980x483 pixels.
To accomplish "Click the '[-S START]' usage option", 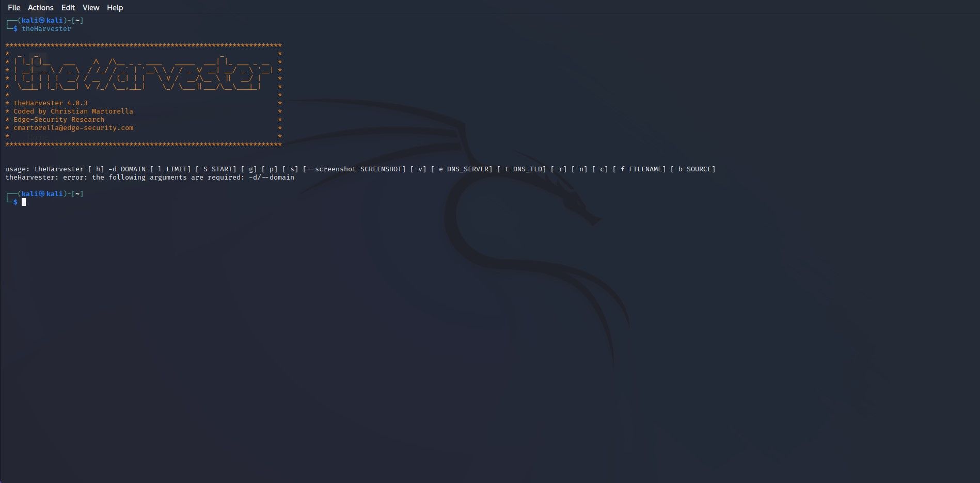I will click(x=216, y=169).
